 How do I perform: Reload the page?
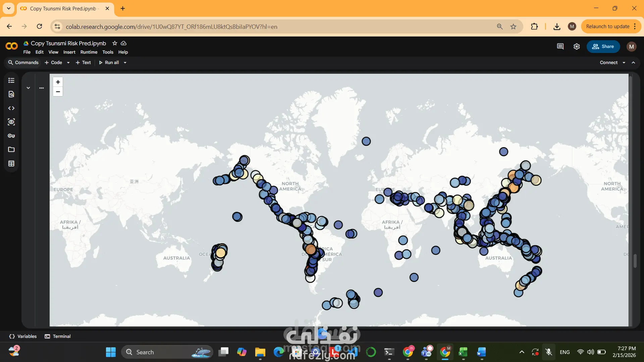click(x=40, y=26)
